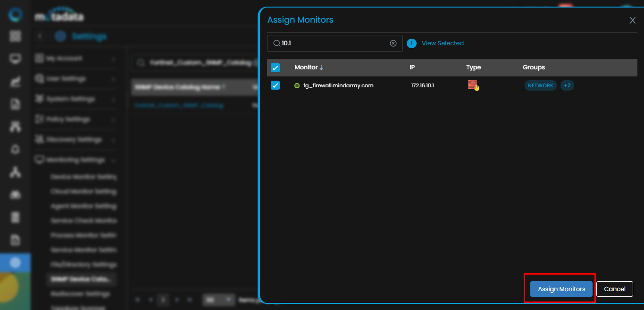This screenshot has height=310, width=644.
Task: Open the dashboard grid icon in sidebar
Action: pyautogui.click(x=16, y=36)
